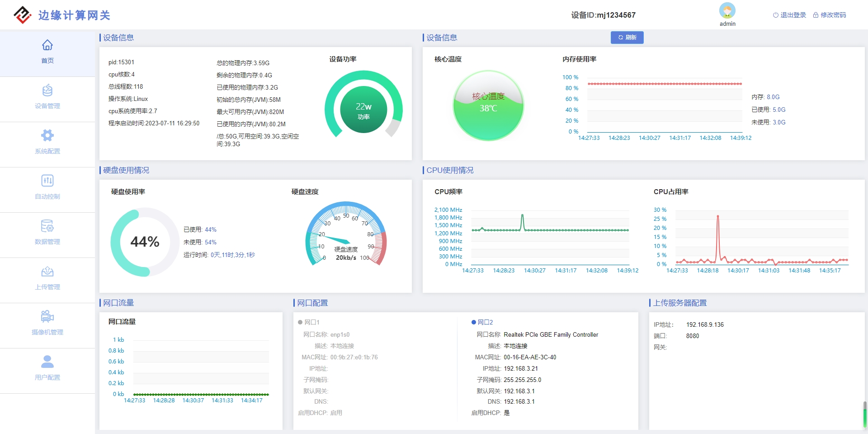This screenshot has width=868, height=434.
Task: Click the 网口1 name enp1s0
Action: tap(340, 335)
